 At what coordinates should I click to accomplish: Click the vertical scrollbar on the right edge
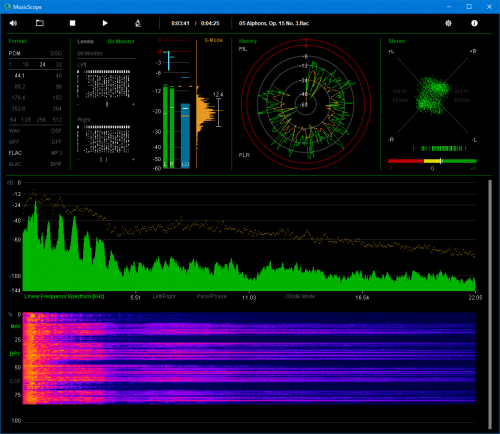[x=490, y=304]
